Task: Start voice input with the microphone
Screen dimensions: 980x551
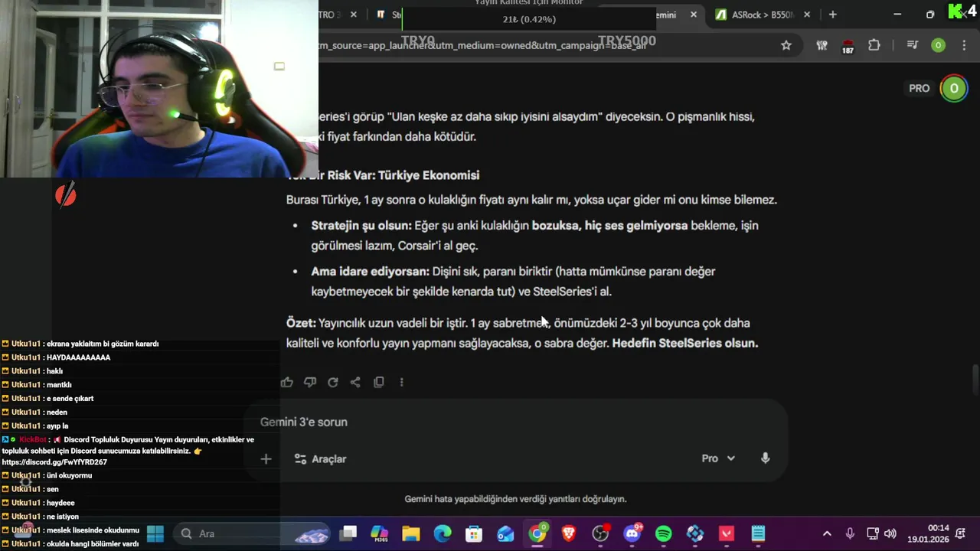Action: pyautogui.click(x=765, y=458)
